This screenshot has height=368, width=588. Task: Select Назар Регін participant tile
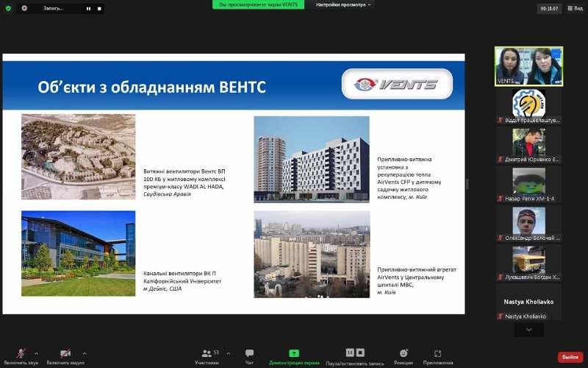(x=528, y=185)
